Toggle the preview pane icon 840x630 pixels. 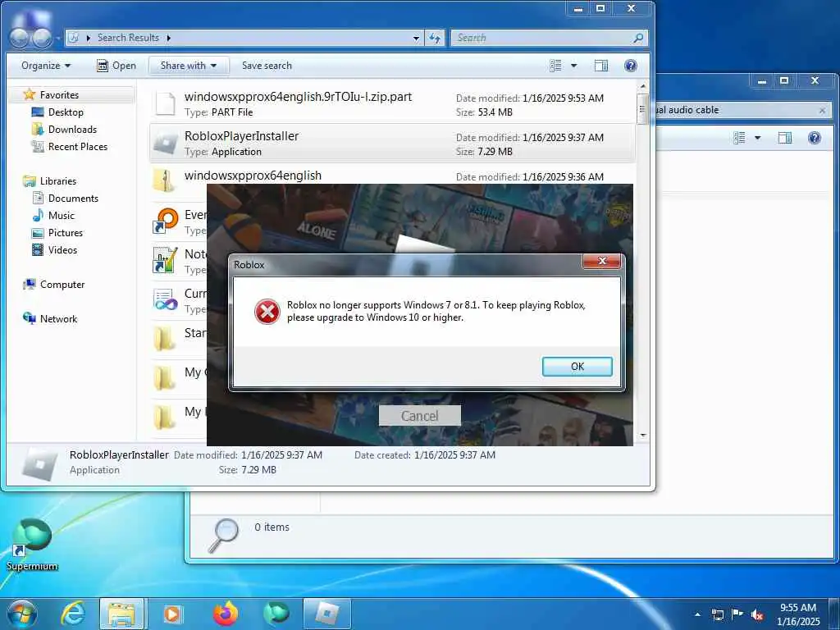coord(601,66)
